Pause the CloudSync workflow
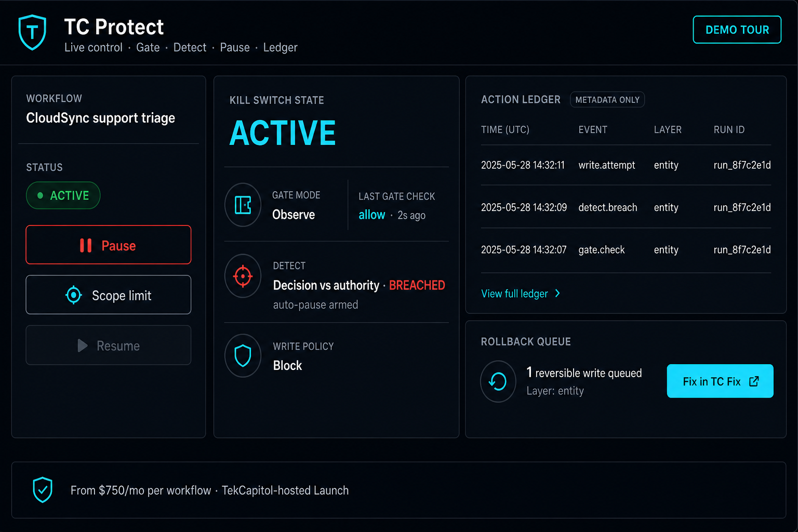This screenshot has width=798, height=532. coord(109,245)
